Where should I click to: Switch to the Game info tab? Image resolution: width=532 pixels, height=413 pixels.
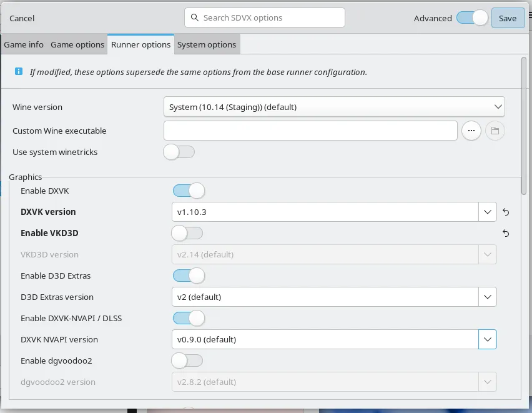coord(24,44)
